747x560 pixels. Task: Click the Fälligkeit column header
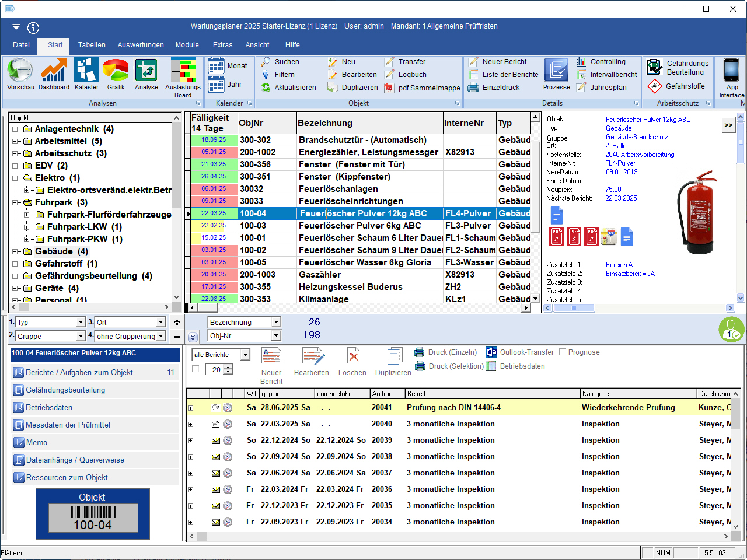214,123
